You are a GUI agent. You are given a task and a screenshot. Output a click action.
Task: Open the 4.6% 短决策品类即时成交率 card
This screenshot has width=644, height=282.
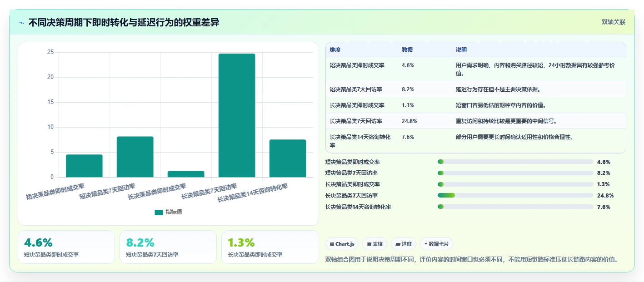tap(66, 247)
